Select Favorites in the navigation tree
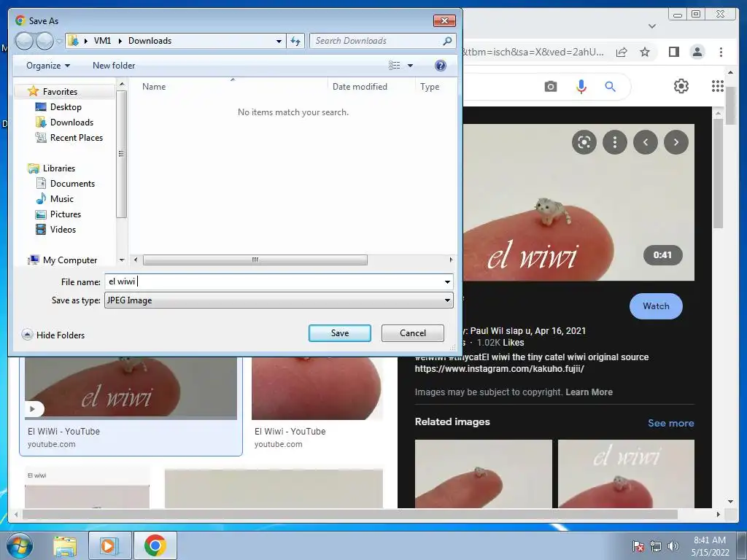This screenshot has width=747, height=560. [60, 91]
